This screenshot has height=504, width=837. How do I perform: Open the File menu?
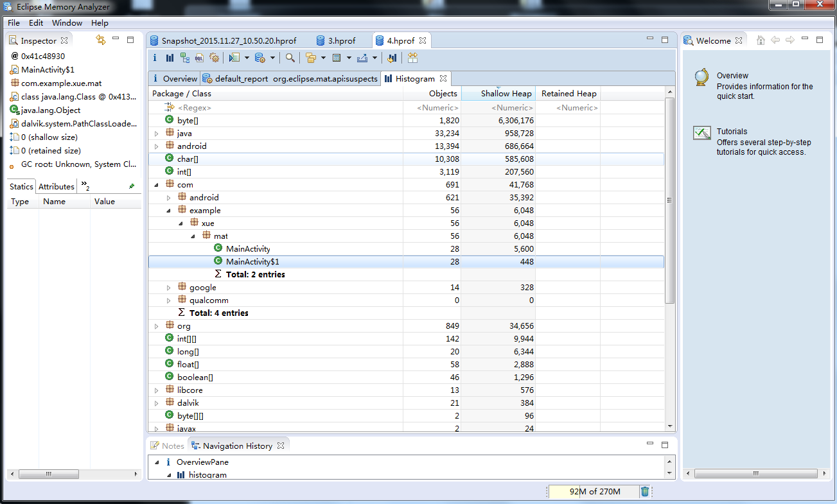(14, 22)
